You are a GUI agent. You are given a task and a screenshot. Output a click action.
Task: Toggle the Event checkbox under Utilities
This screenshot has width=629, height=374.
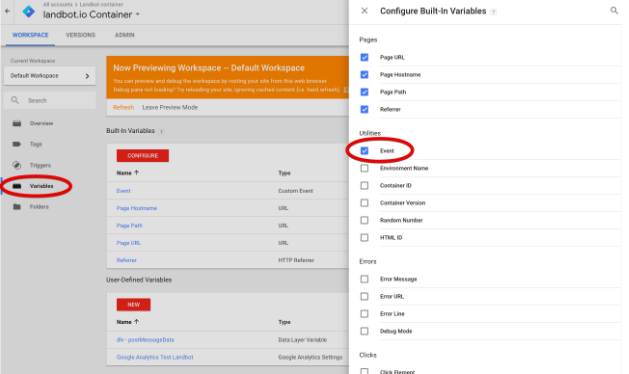click(x=364, y=151)
